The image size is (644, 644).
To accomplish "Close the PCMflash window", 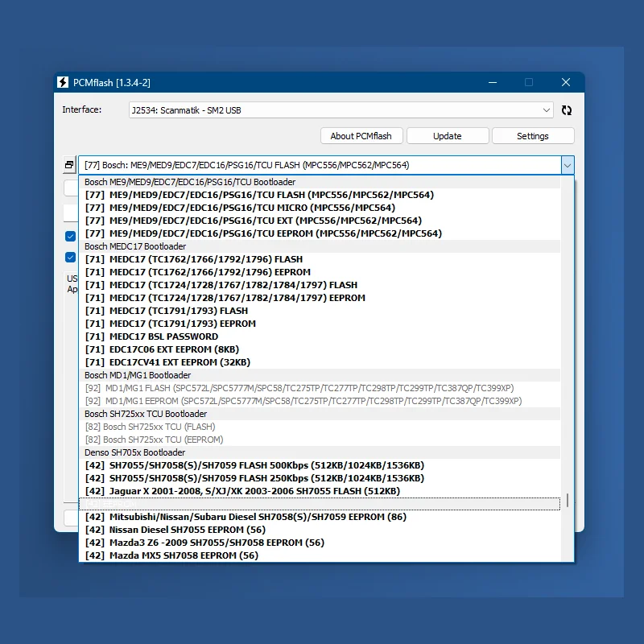I will pyautogui.click(x=566, y=83).
